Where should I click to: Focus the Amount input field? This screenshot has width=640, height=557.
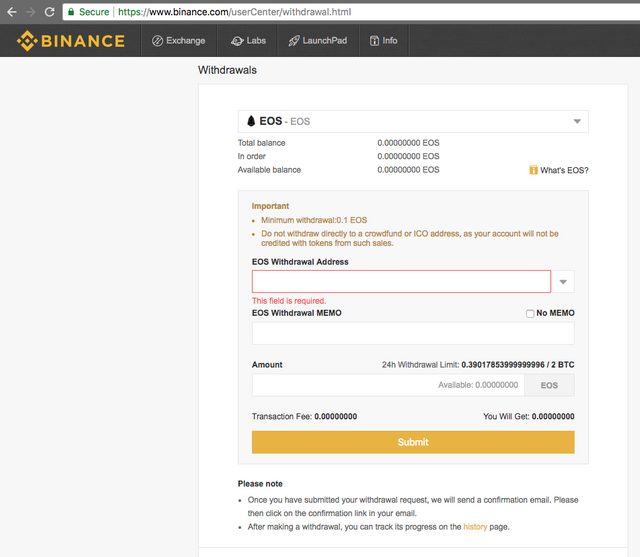(388, 385)
